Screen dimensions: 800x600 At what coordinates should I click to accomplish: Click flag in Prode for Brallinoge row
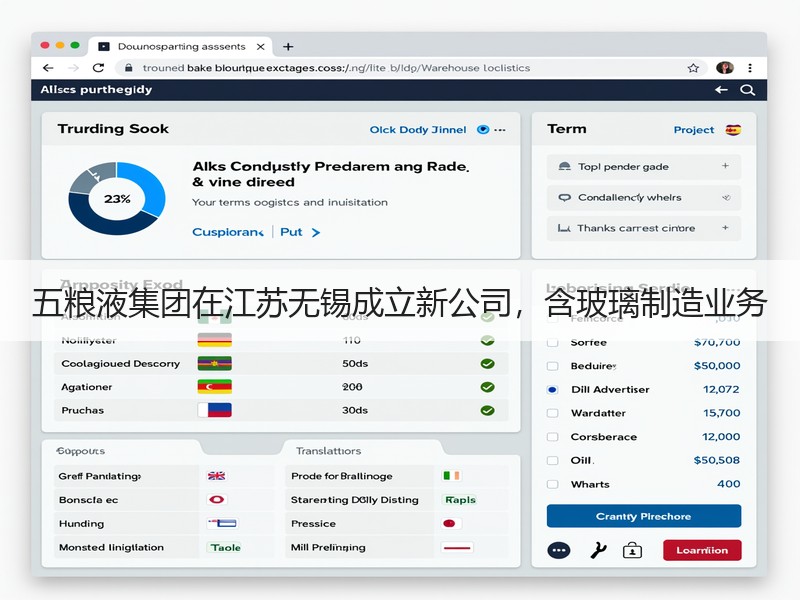click(451, 476)
